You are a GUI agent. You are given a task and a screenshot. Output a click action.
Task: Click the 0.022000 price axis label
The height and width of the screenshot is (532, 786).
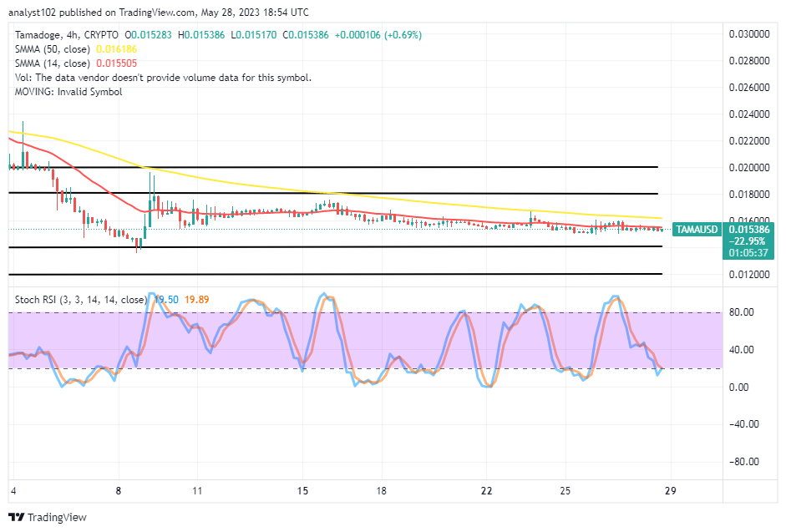749,141
